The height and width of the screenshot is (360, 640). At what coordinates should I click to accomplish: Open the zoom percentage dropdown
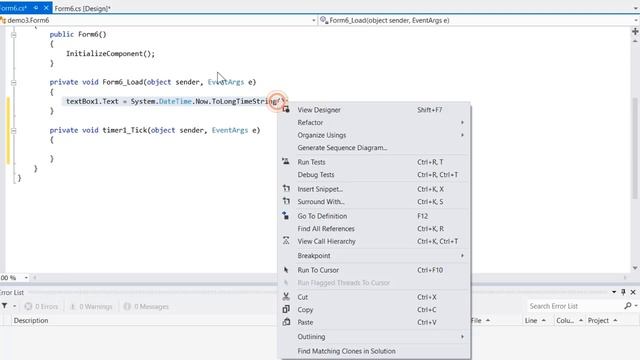[x=26, y=278]
